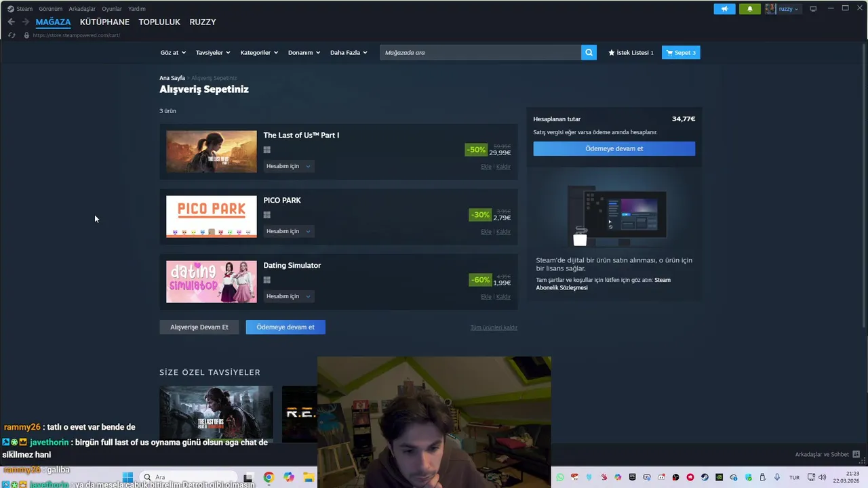868x488 pixels.
Task: Open Hesabım için dropdown for PICO PARK
Action: click(x=288, y=231)
